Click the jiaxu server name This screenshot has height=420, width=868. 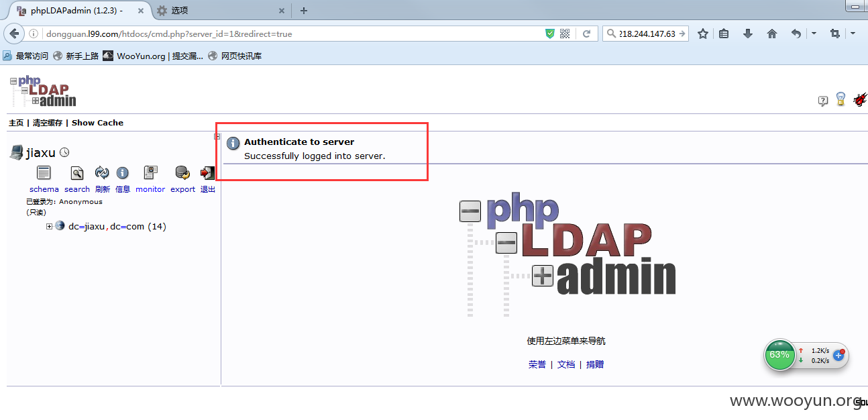click(x=40, y=153)
